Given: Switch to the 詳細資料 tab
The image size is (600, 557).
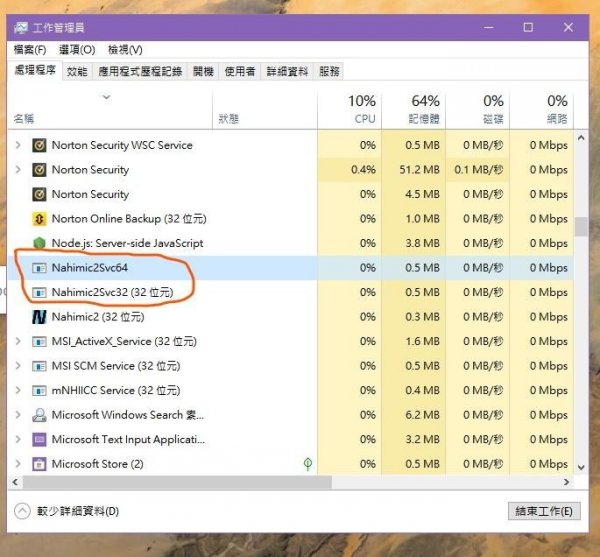Looking at the screenshot, I should click(x=287, y=71).
